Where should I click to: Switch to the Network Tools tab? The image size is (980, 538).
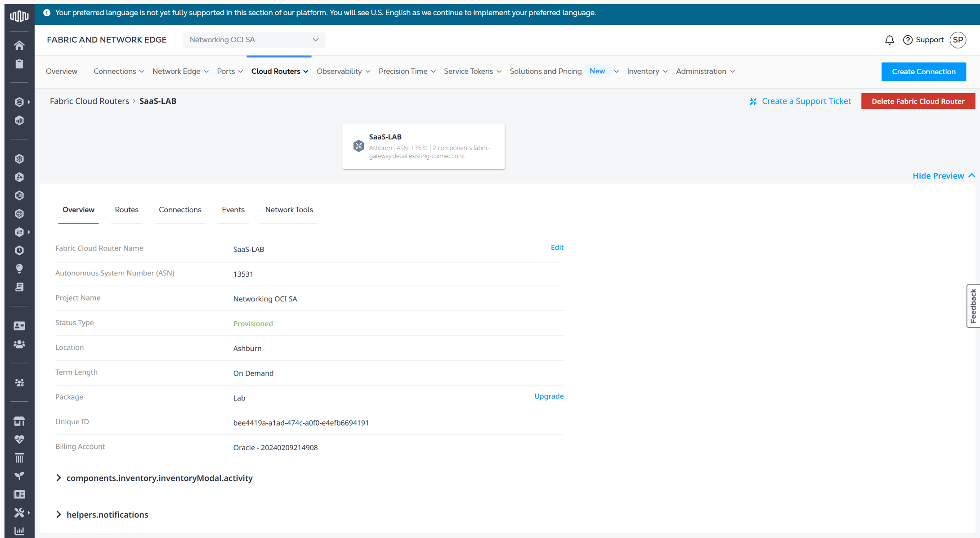pyautogui.click(x=289, y=210)
